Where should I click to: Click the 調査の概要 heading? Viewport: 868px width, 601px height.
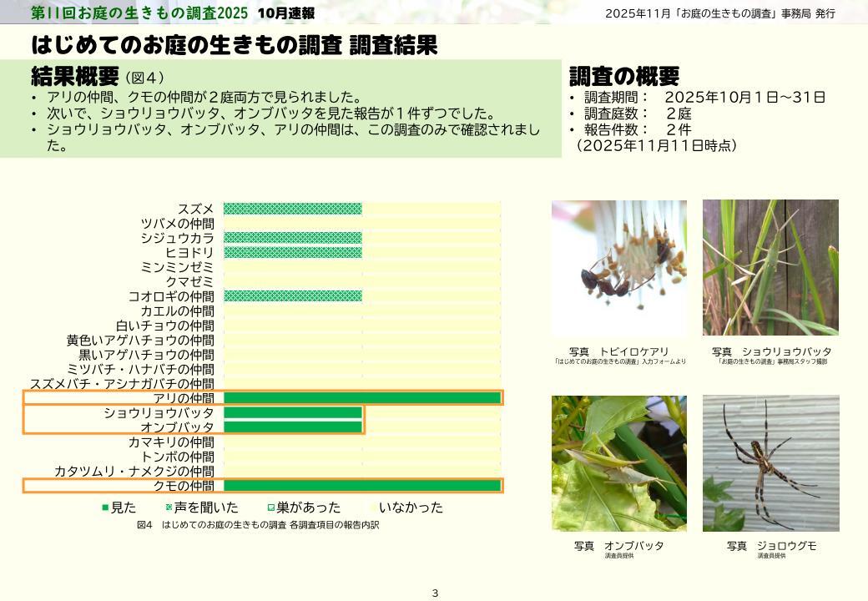(x=624, y=76)
